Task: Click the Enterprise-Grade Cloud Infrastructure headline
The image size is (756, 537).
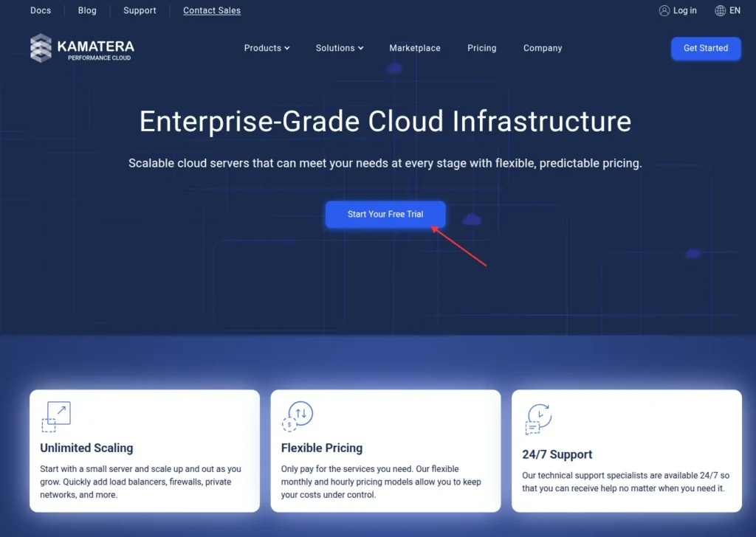Action: coord(385,122)
